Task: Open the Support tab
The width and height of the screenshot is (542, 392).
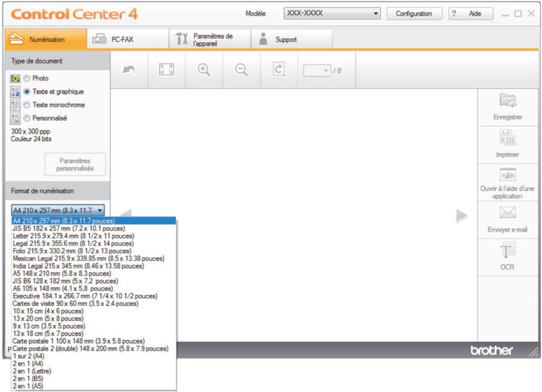Action: 292,39
